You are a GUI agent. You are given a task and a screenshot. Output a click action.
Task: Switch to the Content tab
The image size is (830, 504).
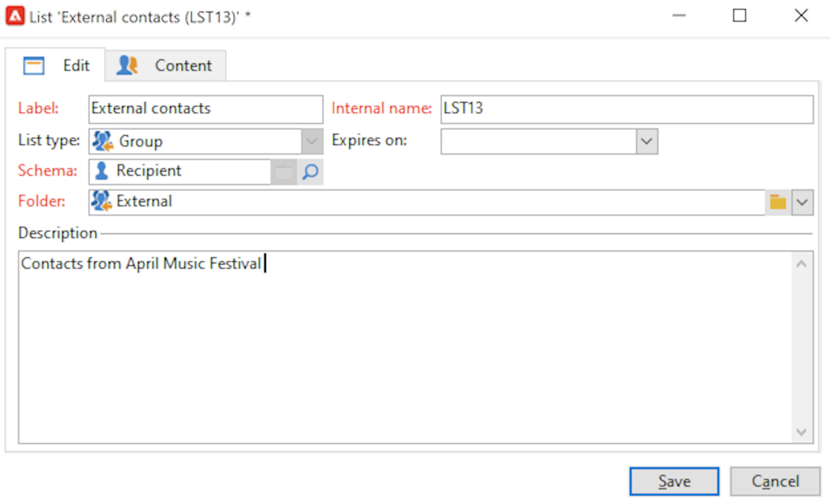click(165, 66)
